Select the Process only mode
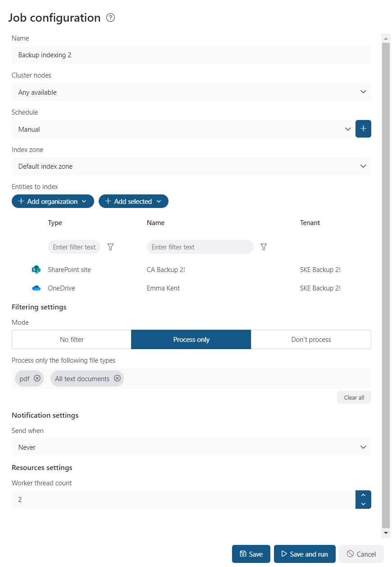The height and width of the screenshot is (567, 392). coord(191,340)
